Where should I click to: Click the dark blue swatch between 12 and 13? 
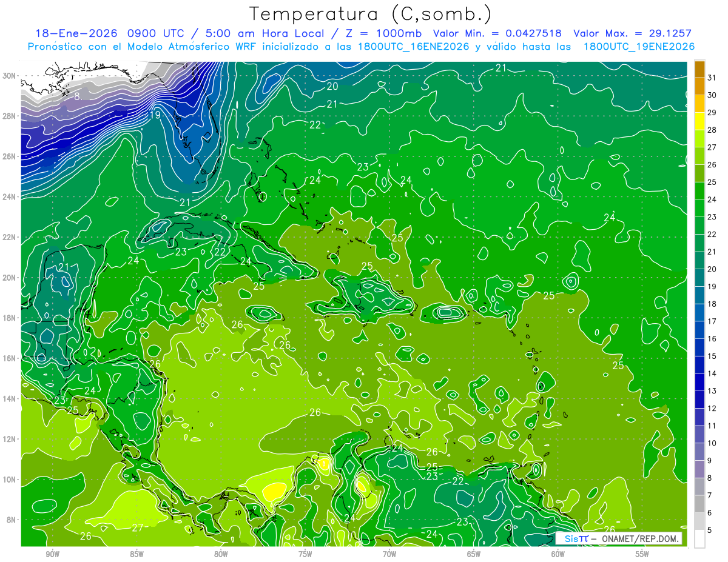699,400
